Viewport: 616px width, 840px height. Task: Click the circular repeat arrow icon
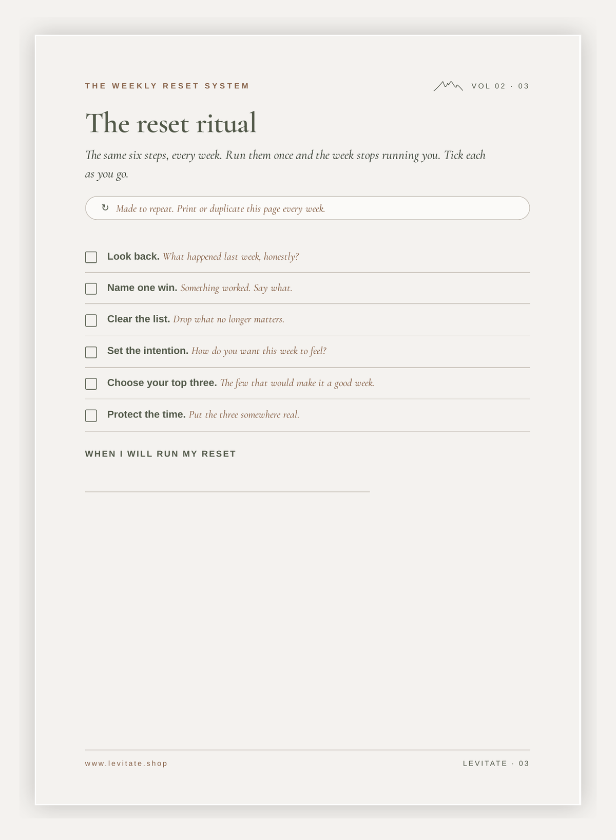pyautogui.click(x=105, y=208)
